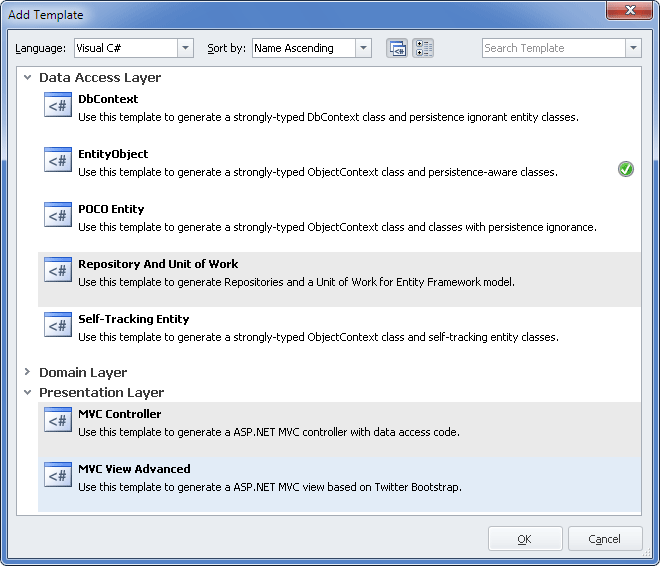
Task: Click the Language label
Action: (x=40, y=48)
